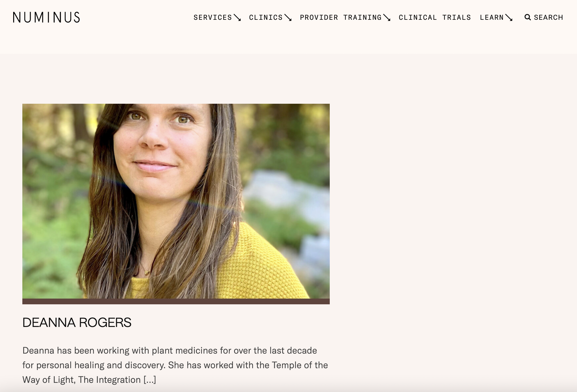Click the [...] read-more ellipsis
The image size is (577, 392).
click(x=150, y=380)
